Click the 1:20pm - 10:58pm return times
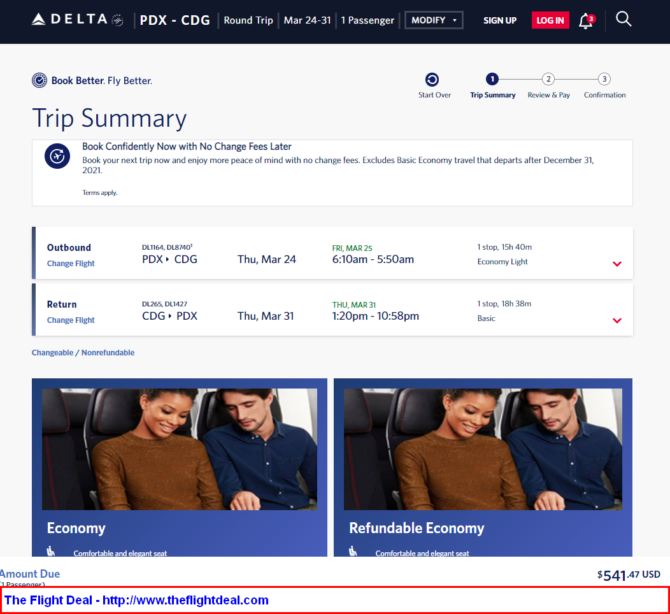 click(x=376, y=316)
